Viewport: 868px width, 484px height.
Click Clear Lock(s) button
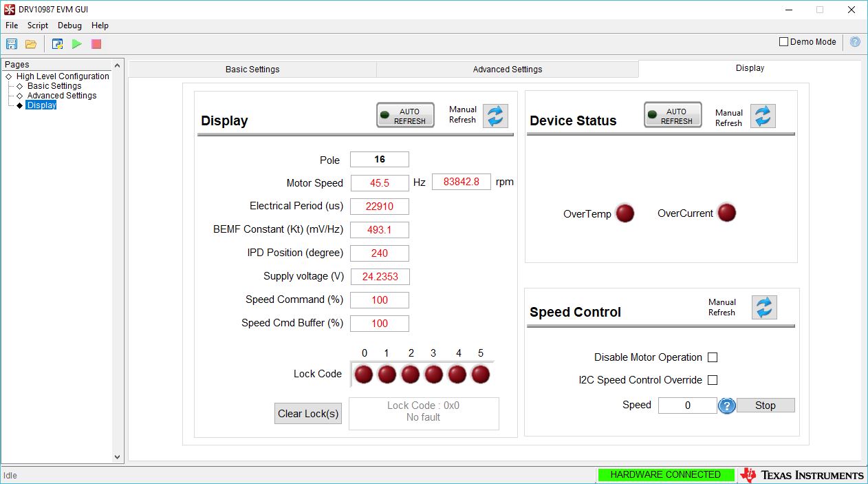click(308, 414)
